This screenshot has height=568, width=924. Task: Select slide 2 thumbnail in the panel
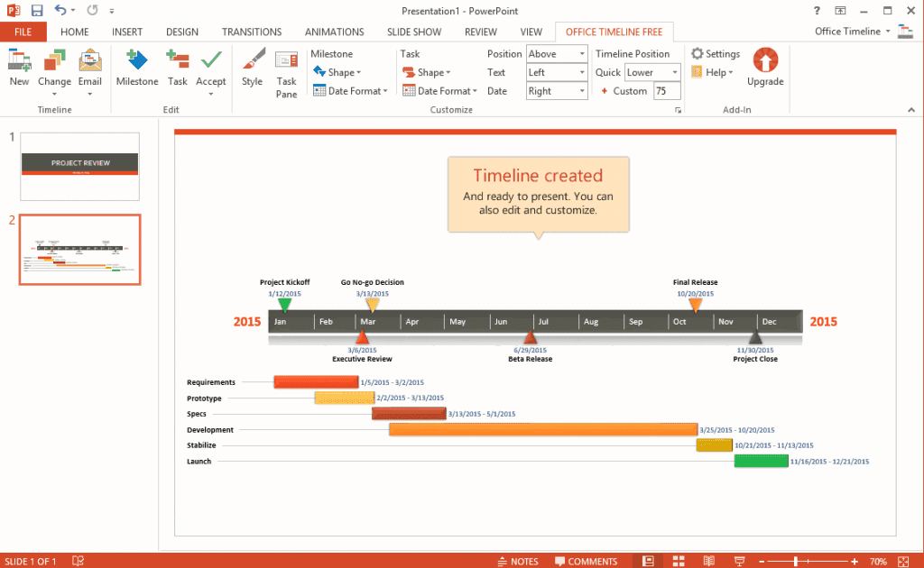tap(79, 250)
